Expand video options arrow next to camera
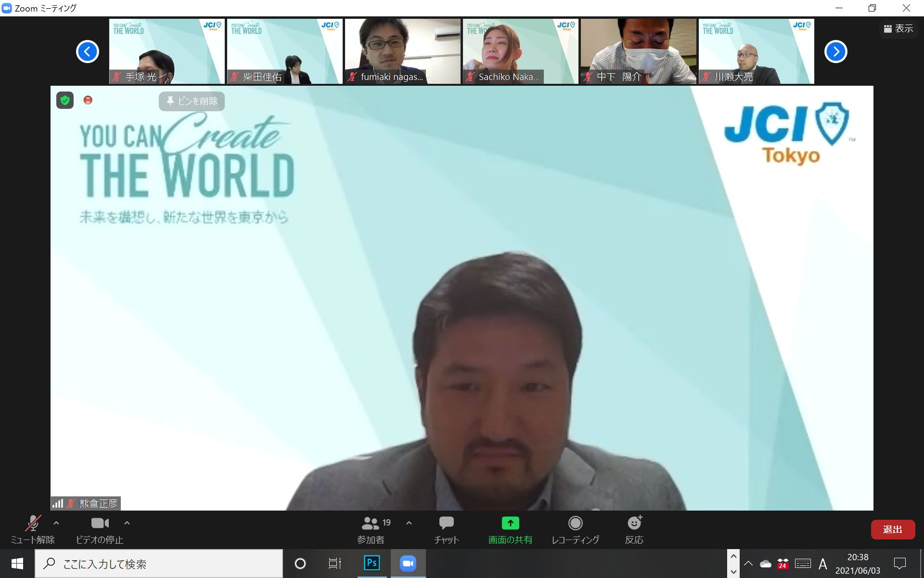Image resolution: width=924 pixels, height=578 pixels. [127, 523]
